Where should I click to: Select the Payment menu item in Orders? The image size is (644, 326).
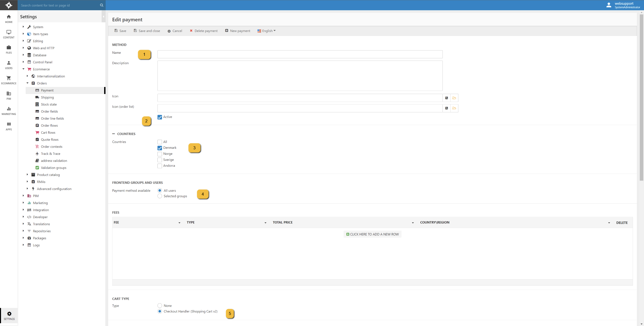pyautogui.click(x=47, y=90)
